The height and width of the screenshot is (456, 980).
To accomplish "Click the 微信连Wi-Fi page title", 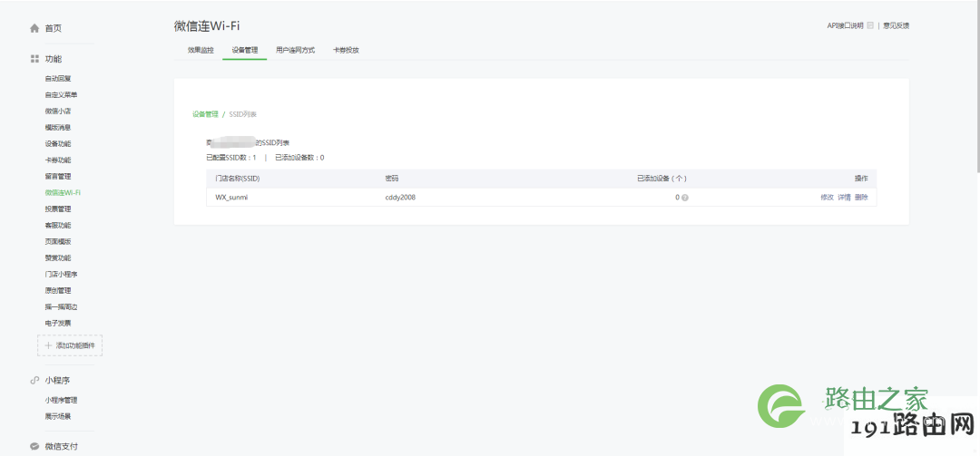I will click(x=207, y=26).
